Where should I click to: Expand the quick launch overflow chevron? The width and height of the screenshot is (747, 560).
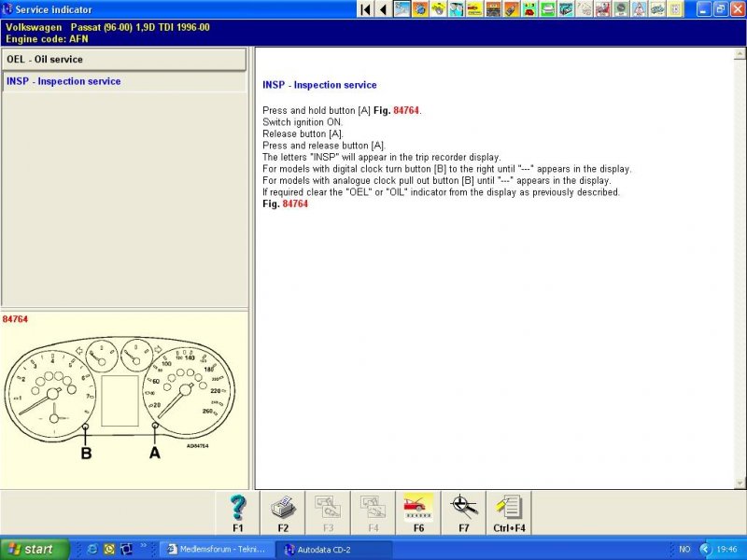(143, 545)
